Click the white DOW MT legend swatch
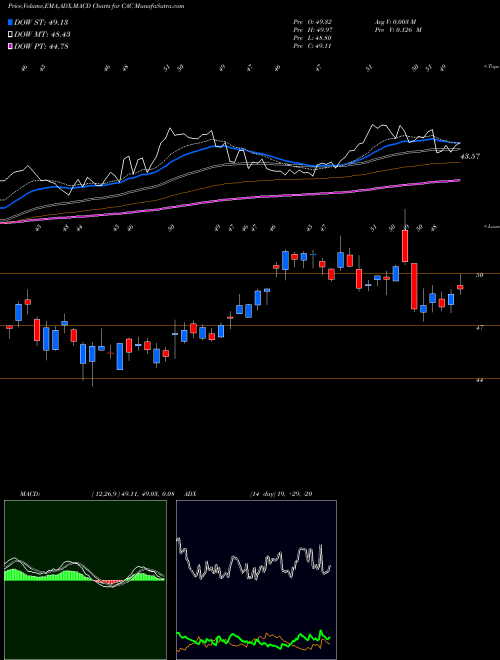This screenshot has height=660, width=500. [x=11, y=35]
